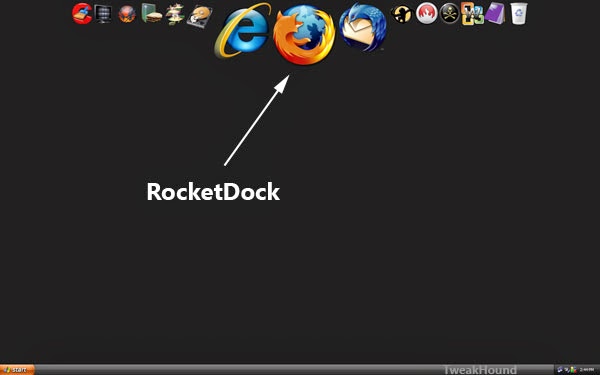600x375 pixels.
Task: Click the colorful people tray icon
Action: (x=573, y=370)
